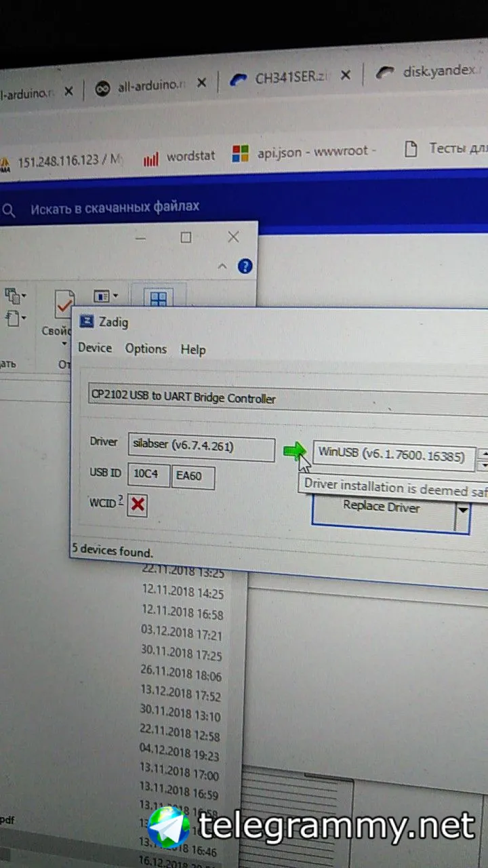The height and width of the screenshot is (868, 488).
Task: Click the WinUSB target driver field
Action: (394, 454)
